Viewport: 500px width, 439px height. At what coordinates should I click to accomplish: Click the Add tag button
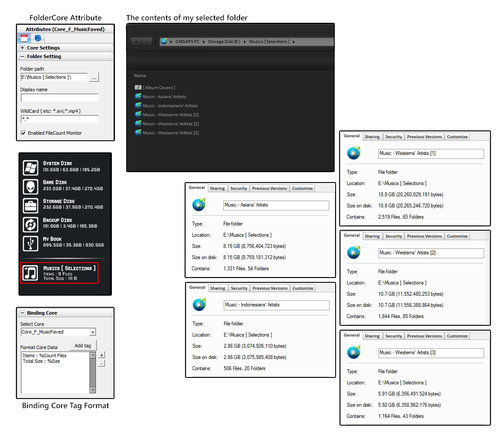click(x=83, y=346)
